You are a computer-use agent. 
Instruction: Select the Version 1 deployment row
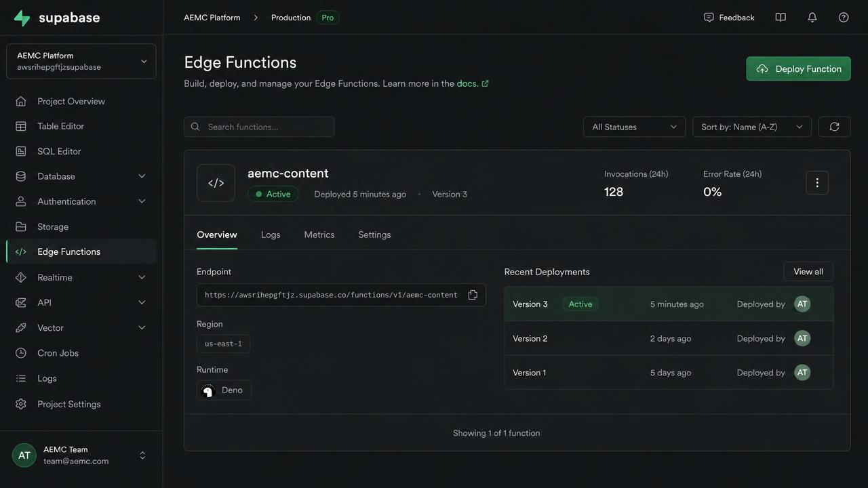click(x=669, y=372)
